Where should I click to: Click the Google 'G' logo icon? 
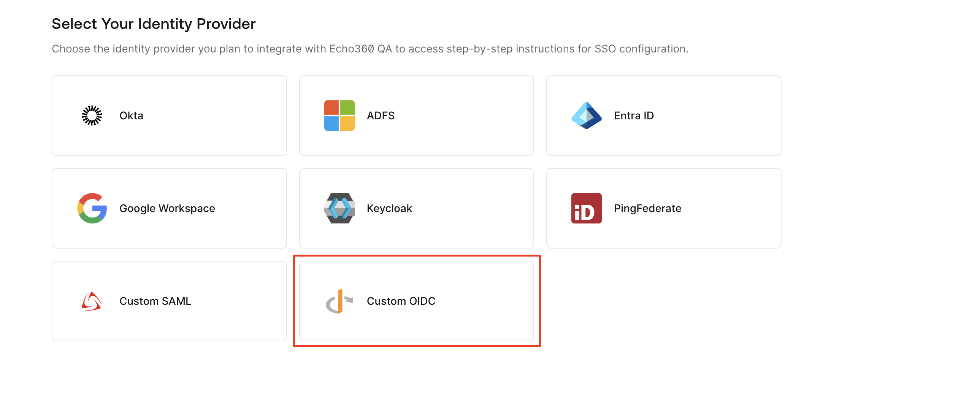point(92,208)
